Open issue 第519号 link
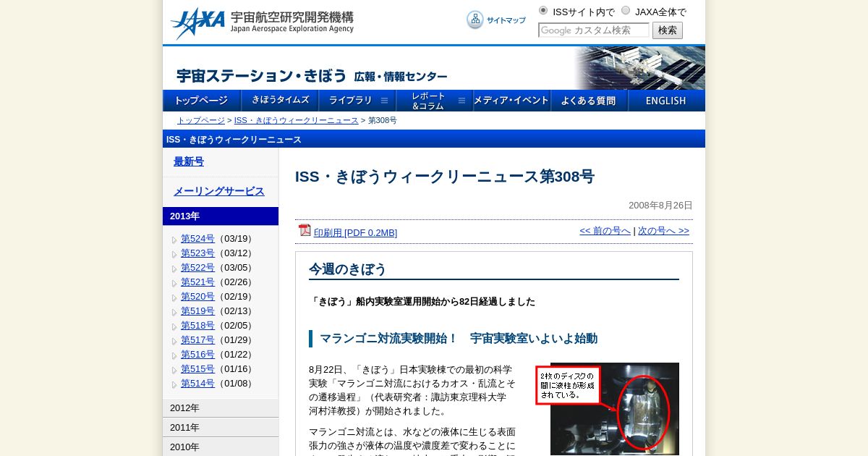868x456 pixels. click(x=197, y=311)
